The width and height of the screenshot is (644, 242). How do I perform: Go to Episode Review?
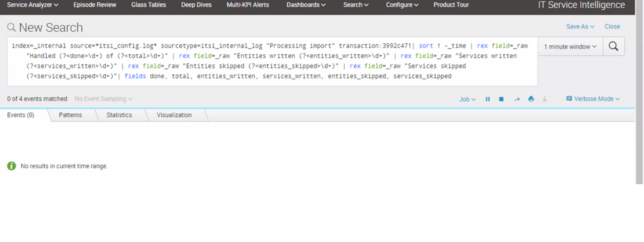pyautogui.click(x=95, y=5)
